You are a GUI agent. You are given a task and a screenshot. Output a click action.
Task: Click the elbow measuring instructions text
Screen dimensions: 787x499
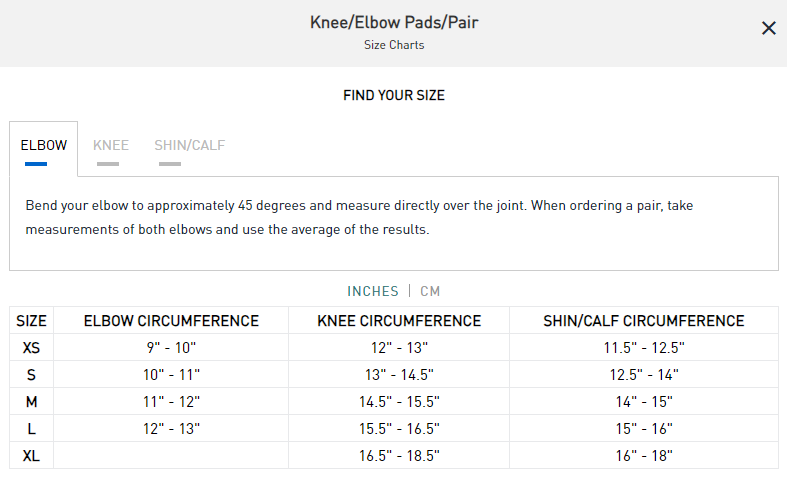(359, 217)
